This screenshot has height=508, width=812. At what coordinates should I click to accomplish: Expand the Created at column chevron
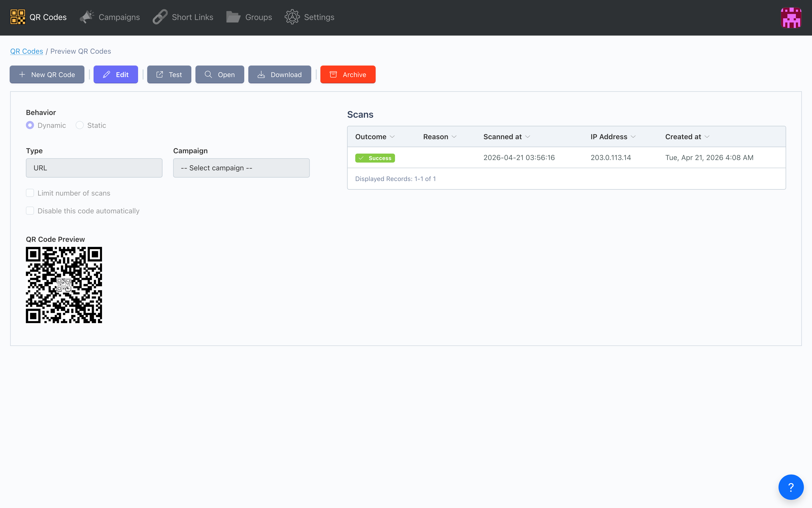[707, 137]
